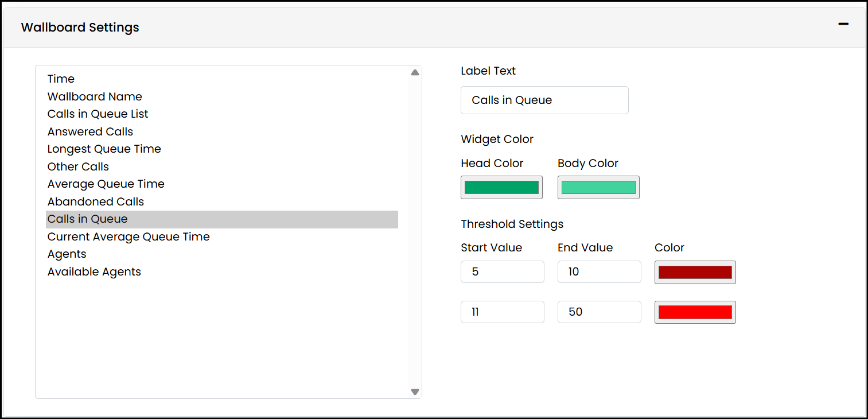The width and height of the screenshot is (868, 419).
Task: Open the Body Color picker
Action: 598,187
